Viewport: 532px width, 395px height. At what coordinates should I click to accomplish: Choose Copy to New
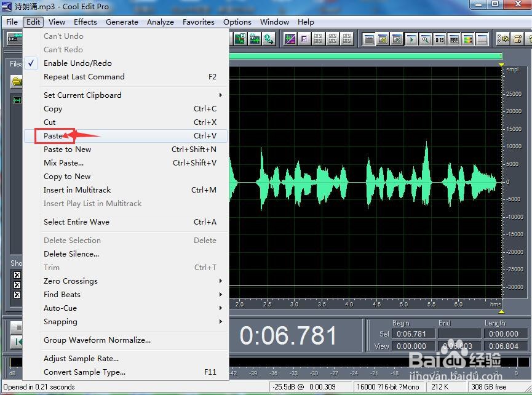pyautogui.click(x=125, y=177)
